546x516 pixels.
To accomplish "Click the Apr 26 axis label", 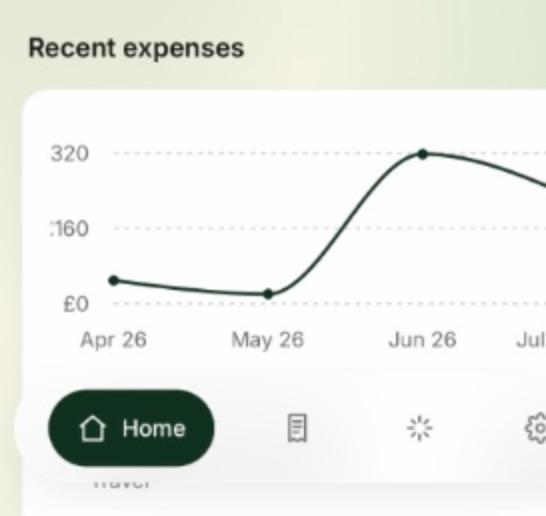I will point(114,340).
